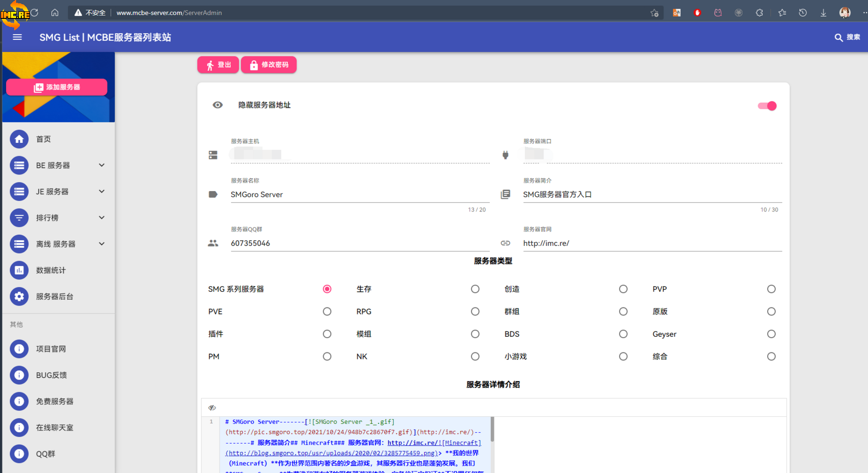Click the 登出 logout button
The width and height of the screenshot is (868, 473).
218,65
